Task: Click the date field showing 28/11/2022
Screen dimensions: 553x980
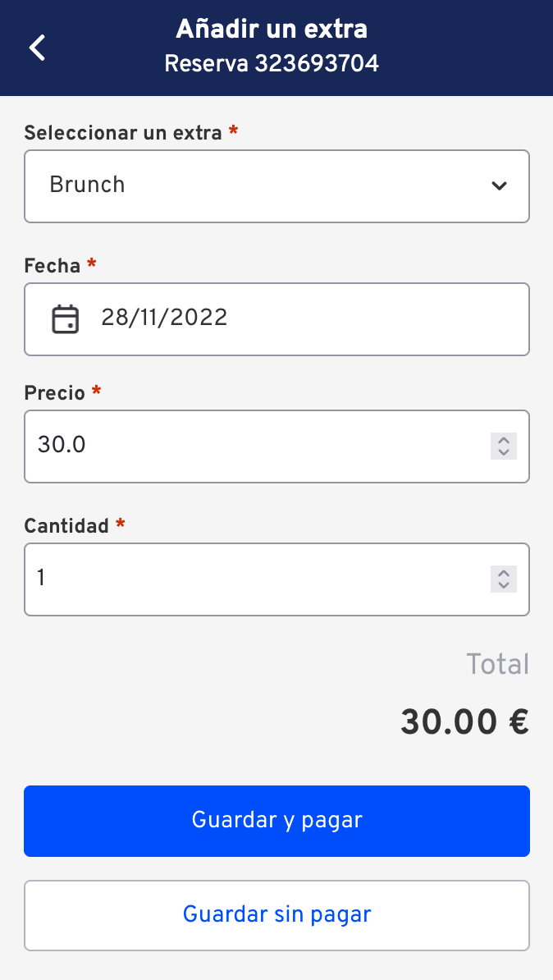Action: point(276,319)
